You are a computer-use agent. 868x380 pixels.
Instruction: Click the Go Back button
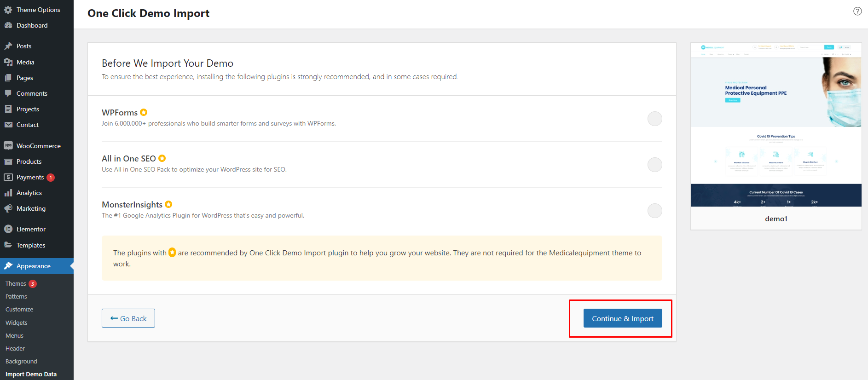pos(128,318)
